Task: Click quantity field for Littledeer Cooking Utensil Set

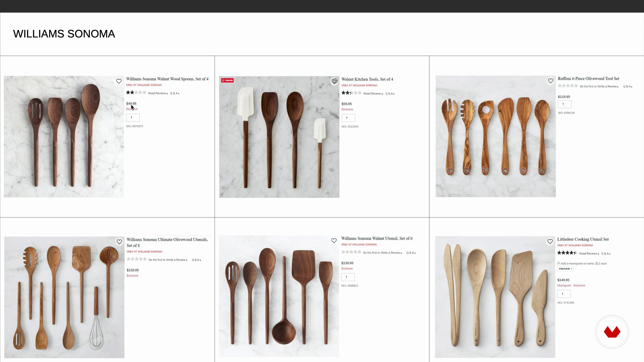Action: [564, 294]
